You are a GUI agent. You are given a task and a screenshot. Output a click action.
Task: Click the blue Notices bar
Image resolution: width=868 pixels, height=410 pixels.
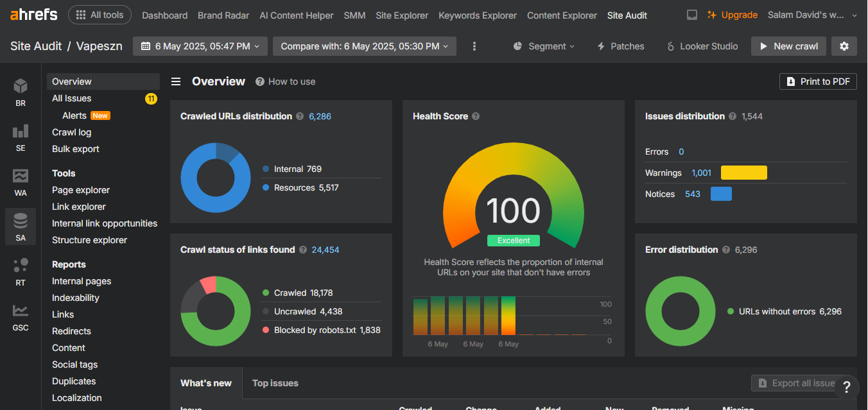(721, 194)
